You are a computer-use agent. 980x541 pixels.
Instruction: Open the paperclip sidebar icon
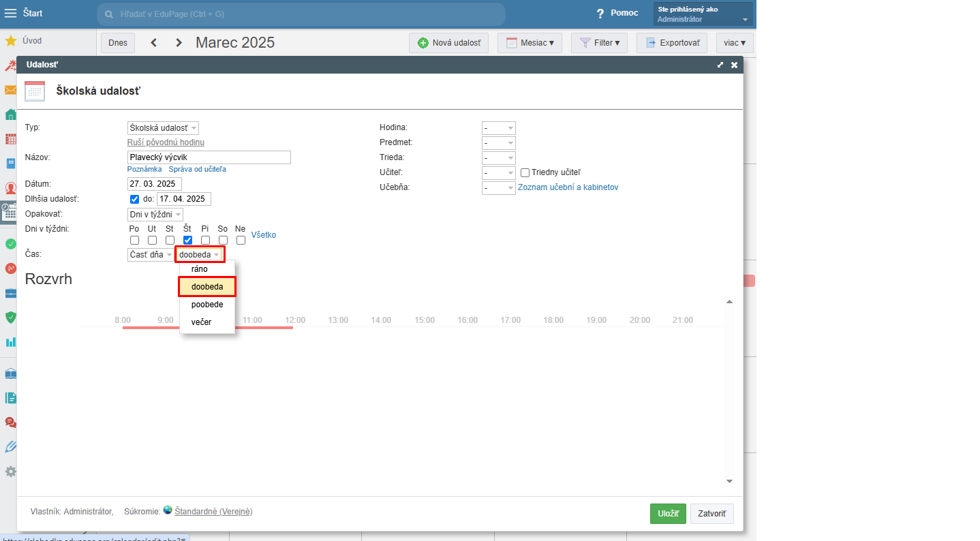[11, 447]
